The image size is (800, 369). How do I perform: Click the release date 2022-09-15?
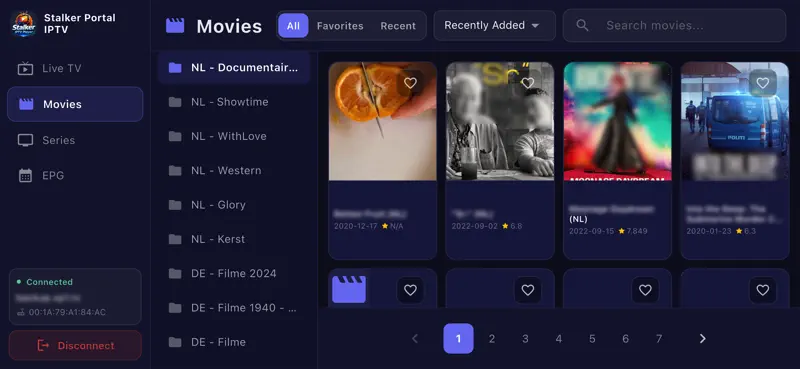point(592,231)
